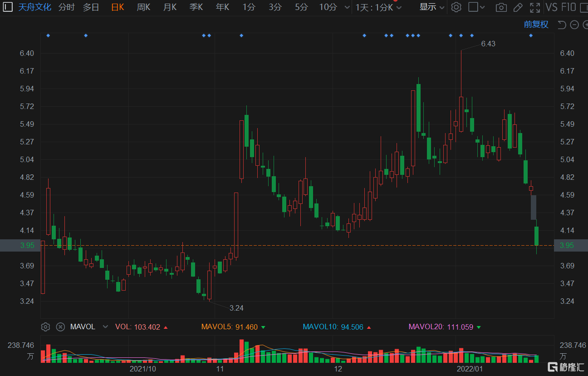Viewport: 588px width, 376px height.
Task: Expand the 显示 display dropdown
Action: 432,7
